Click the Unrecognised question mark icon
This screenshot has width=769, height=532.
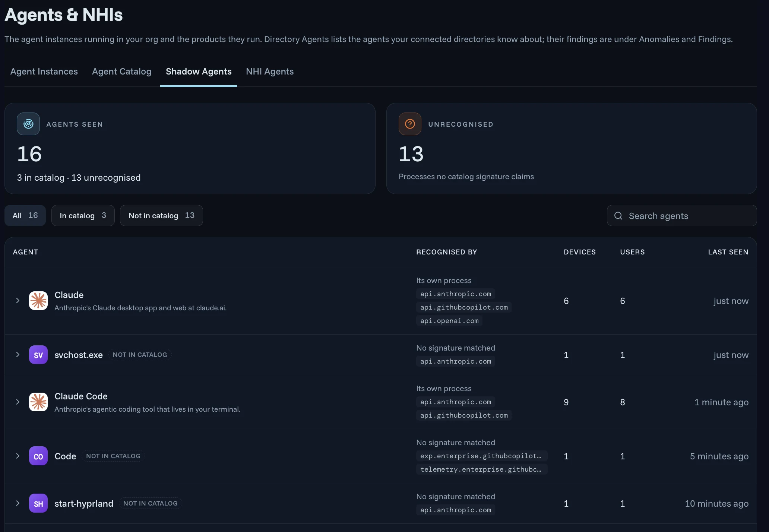(410, 124)
